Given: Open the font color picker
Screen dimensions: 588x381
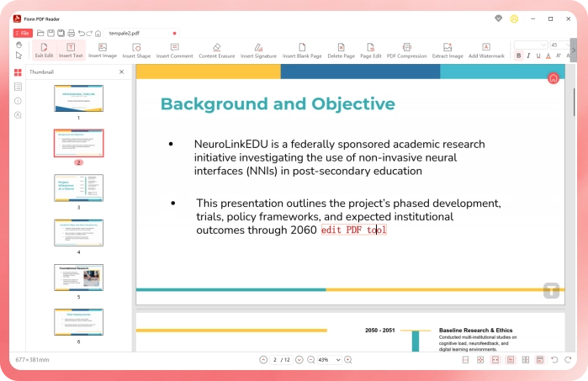Looking at the screenshot, I should [x=548, y=56].
